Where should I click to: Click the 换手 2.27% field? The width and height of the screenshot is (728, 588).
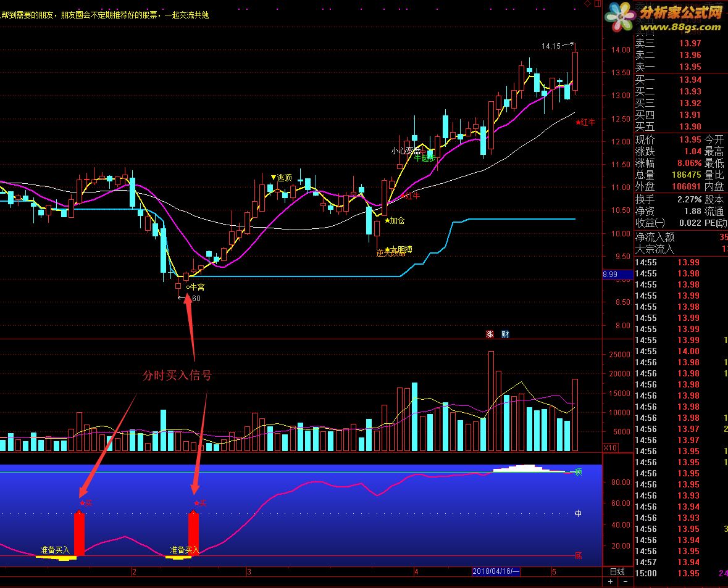pos(668,199)
